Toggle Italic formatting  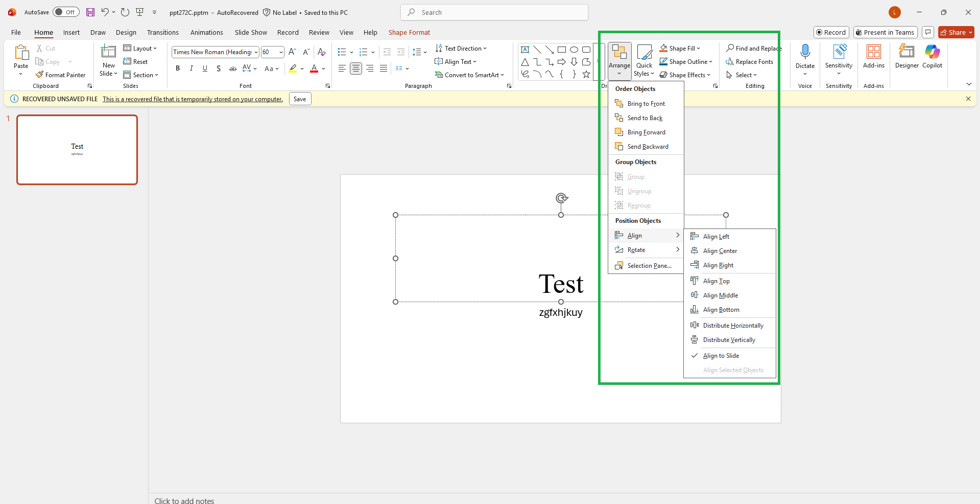point(192,68)
